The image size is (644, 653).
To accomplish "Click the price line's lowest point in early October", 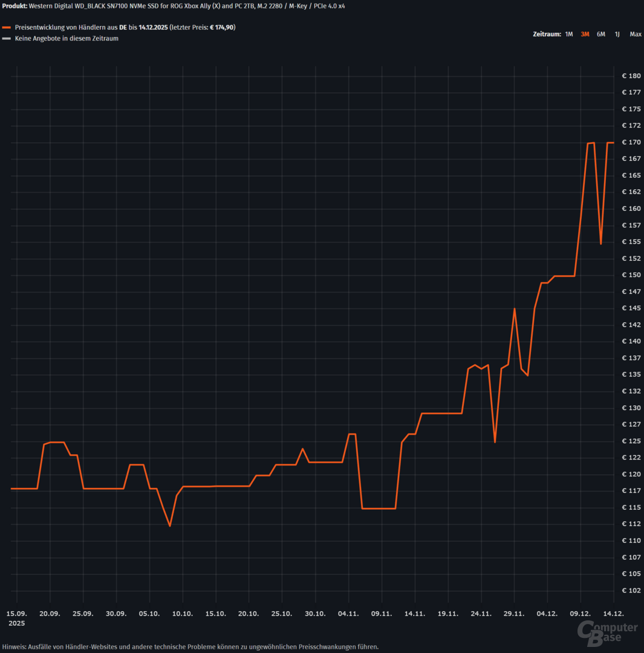I will click(170, 526).
